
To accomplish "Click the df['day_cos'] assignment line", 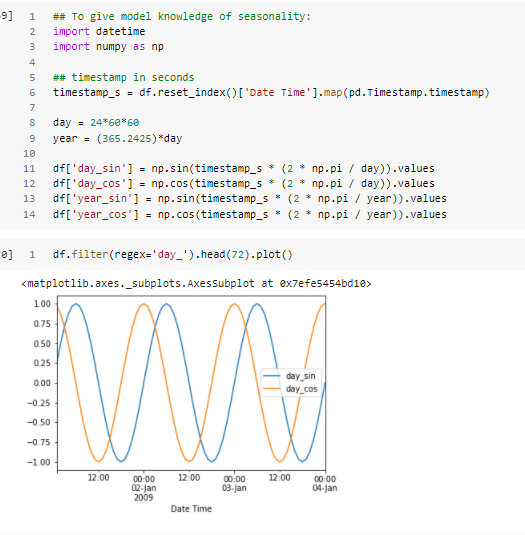I will pyautogui.click(x=244, y=183).
